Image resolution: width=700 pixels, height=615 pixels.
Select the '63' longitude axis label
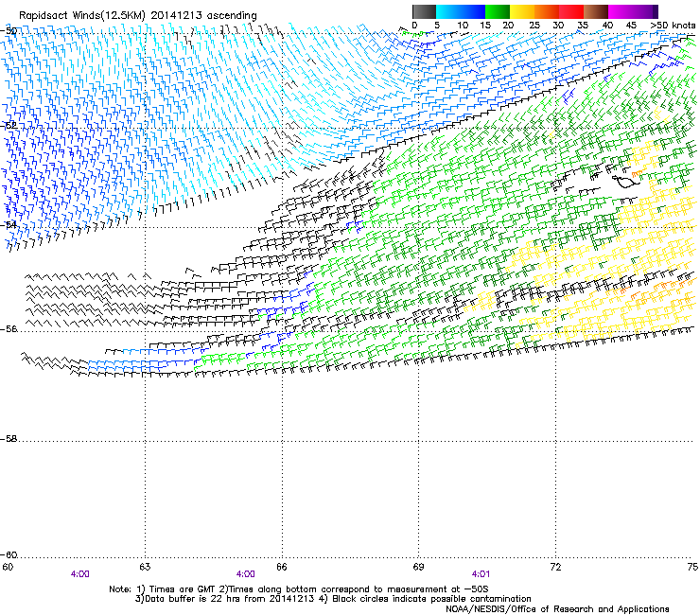click(145, 567)
